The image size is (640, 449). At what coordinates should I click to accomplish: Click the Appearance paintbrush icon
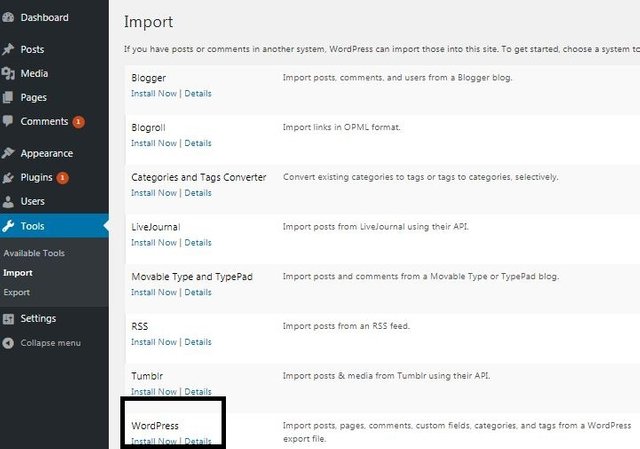coord(8,153)
